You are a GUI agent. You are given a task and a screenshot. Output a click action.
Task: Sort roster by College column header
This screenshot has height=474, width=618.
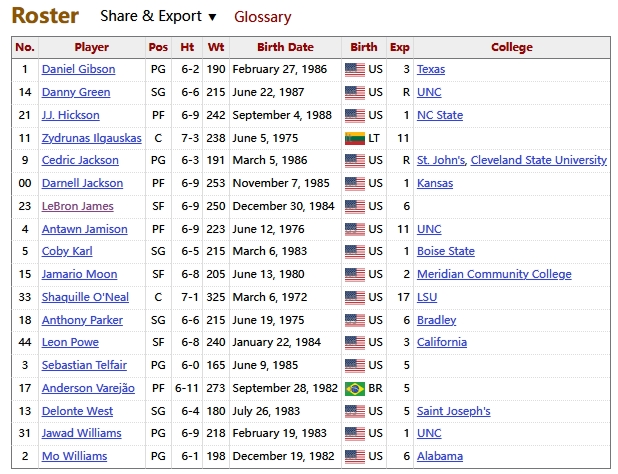coord(511,47)
